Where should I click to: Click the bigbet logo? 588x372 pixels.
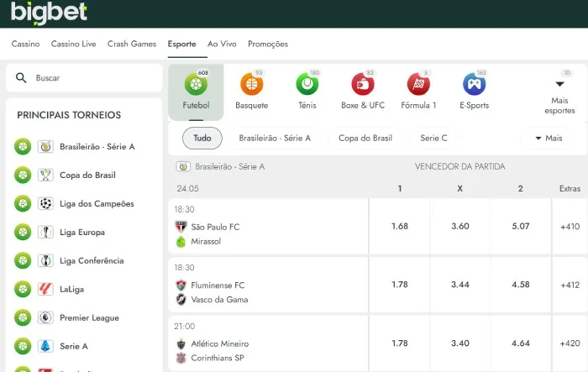click(49, 13)
